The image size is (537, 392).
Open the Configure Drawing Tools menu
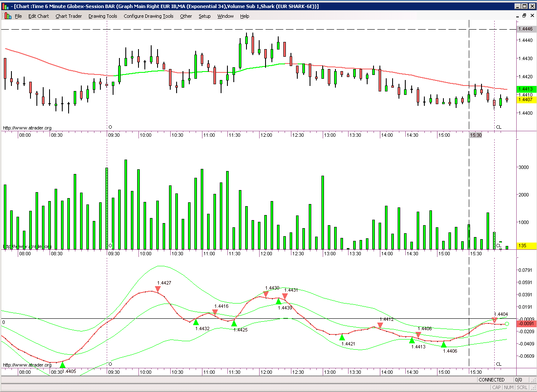(x=149, y=16)
